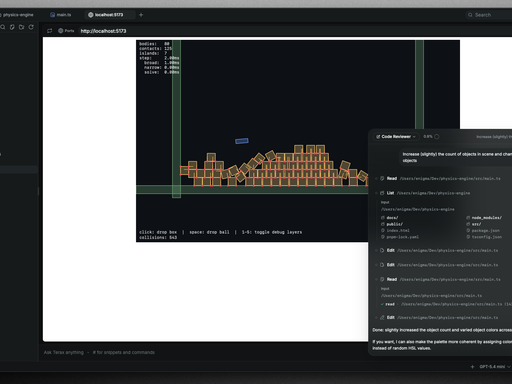This screenshot has width=512, height=384.
Task: Click the new folder icon in sidebar
Action: click(21, 27)
